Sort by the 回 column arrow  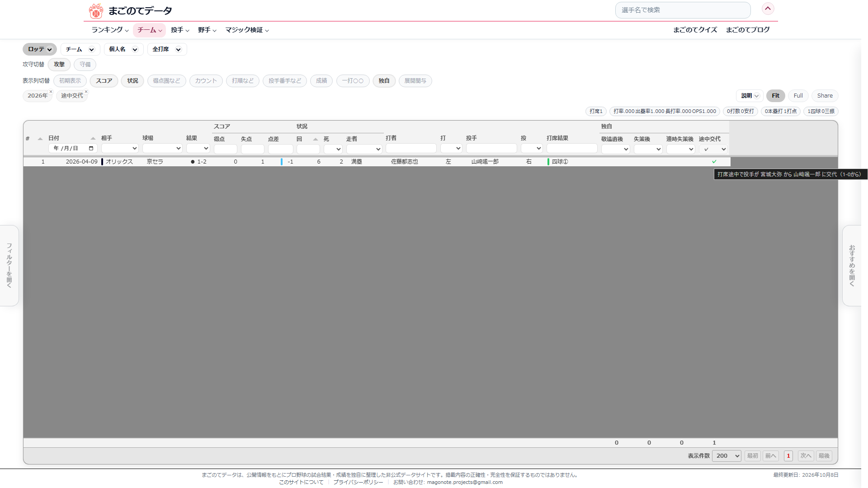tap(316, 139)
